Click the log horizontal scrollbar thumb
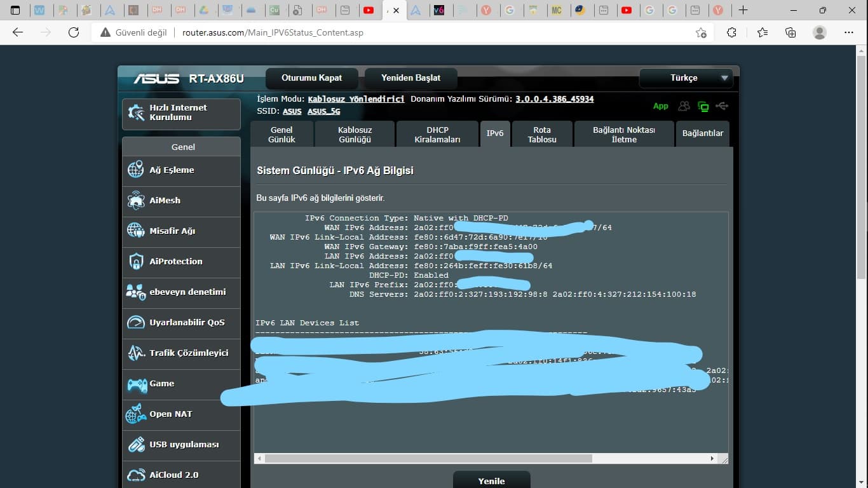This screenshot has width=868, height=488. pyautogui.click(x=428, y=458)
